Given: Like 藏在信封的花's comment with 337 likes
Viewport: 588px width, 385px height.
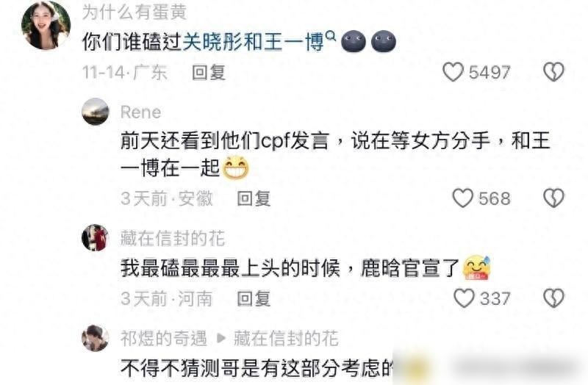Looking at the screenshot, I should 465,298.
